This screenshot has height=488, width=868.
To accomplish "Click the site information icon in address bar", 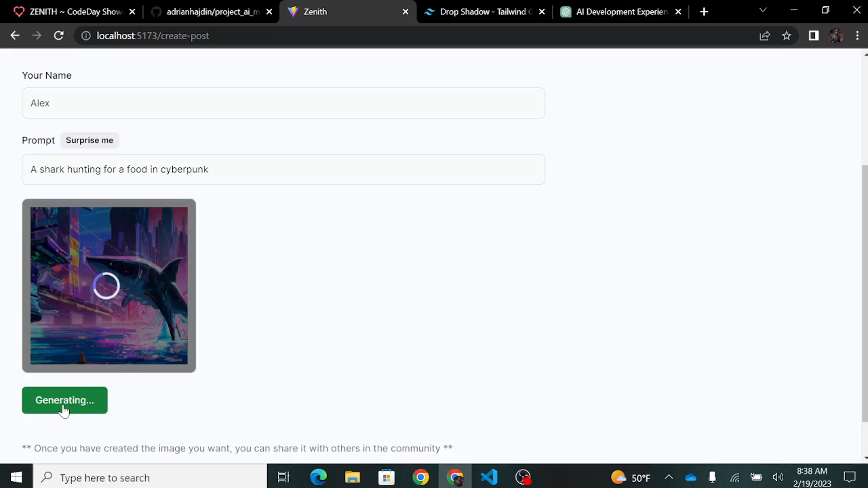I will click(86, 36).
